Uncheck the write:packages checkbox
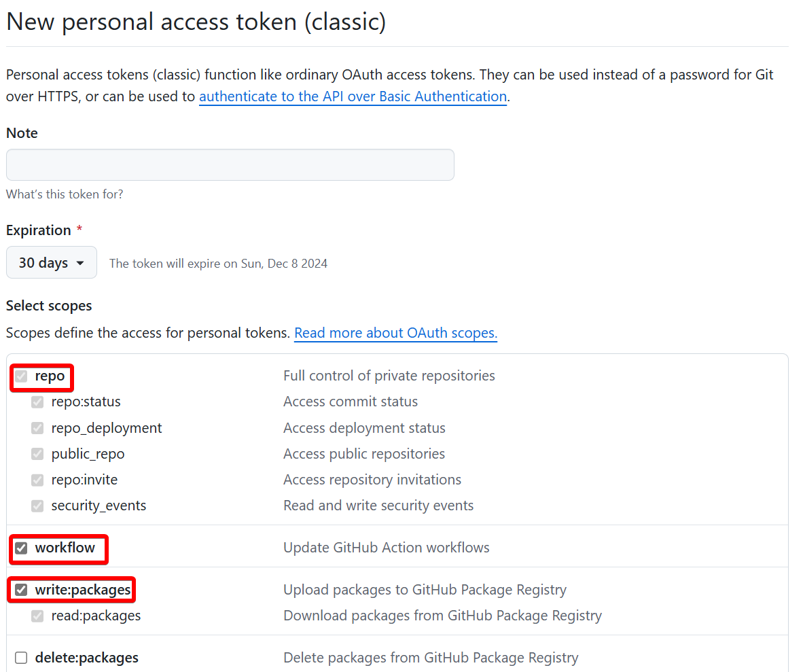Viewport: 803px width, 672px height. point(21,590)
